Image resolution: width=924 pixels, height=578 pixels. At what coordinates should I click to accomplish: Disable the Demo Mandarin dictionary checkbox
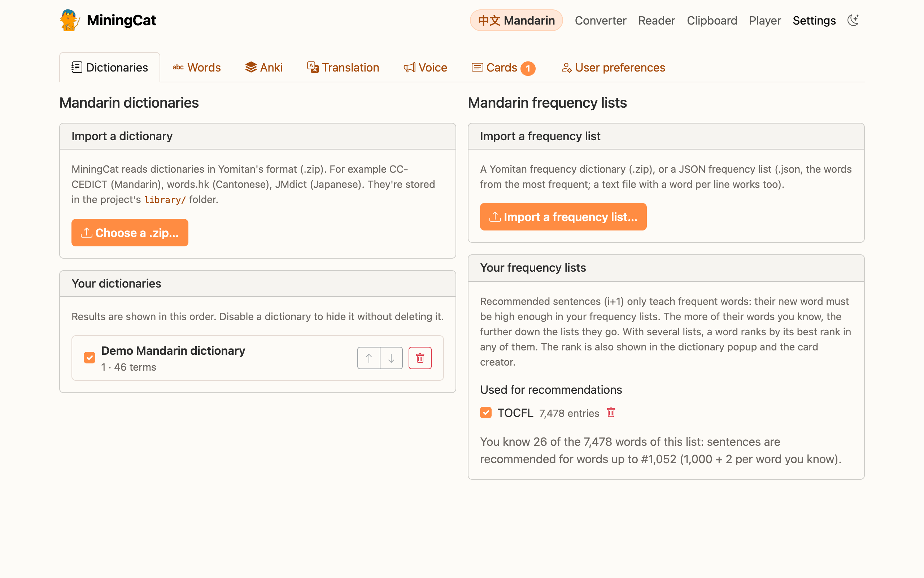pos(90,358)
